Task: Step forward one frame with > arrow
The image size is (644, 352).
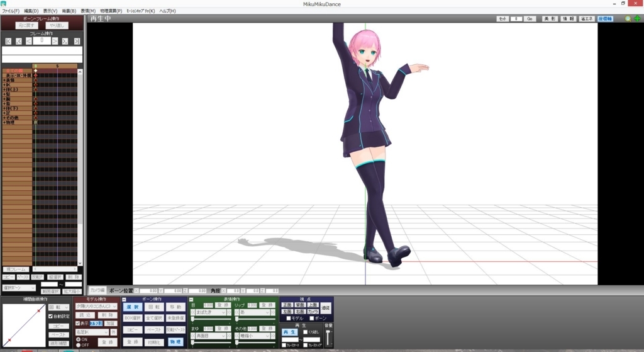Action: tap(55, 41)
